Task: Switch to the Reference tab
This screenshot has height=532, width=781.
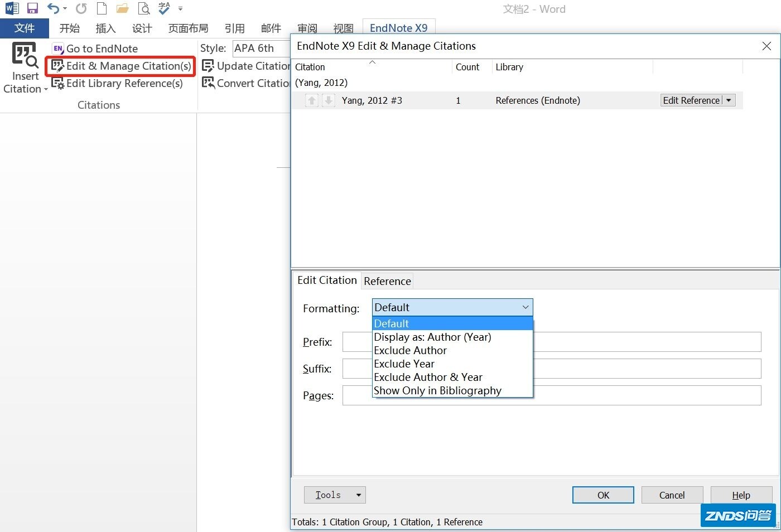Action: click(387, 281)
